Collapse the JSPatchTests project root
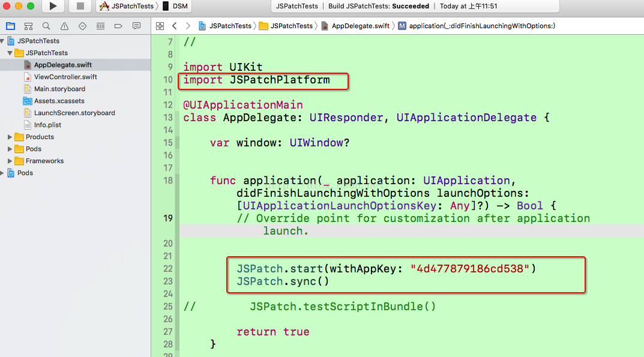 point(2,41)
